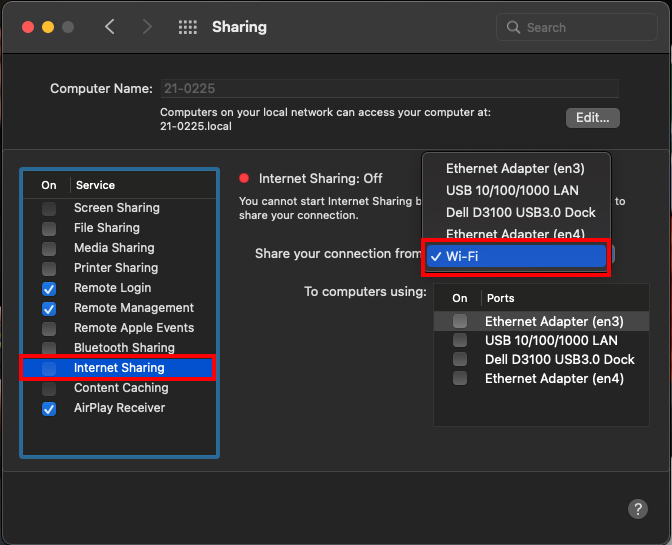Screen dimensions: 672x545
Task: Choose USB 10/100/1000 LAN from dropdown list
Action: 512,190
